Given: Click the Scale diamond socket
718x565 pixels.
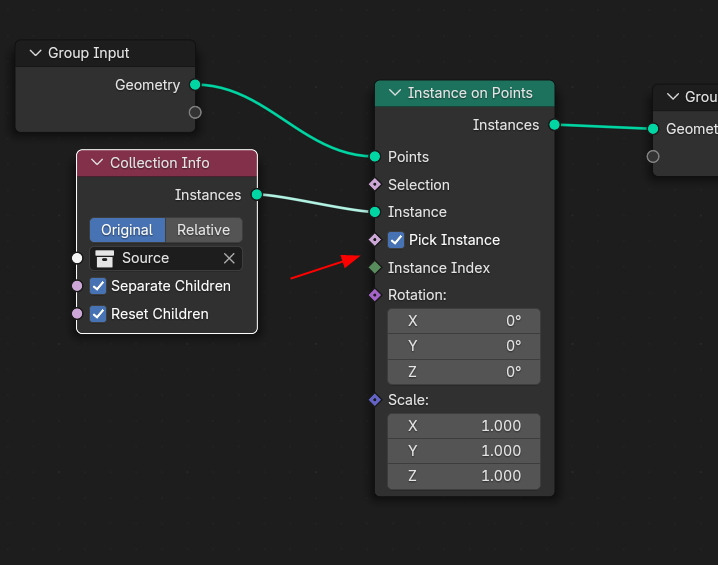Looking at the screenshot, I should tap(375, 400).
